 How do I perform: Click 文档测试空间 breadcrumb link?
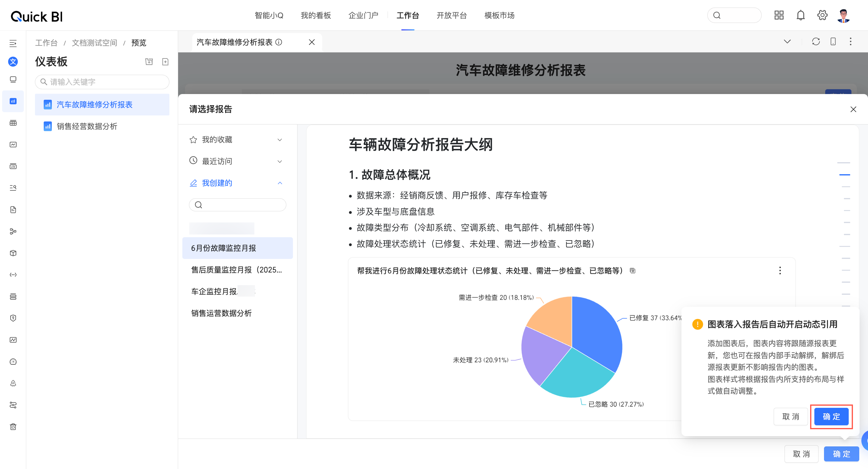coord(94,43)
